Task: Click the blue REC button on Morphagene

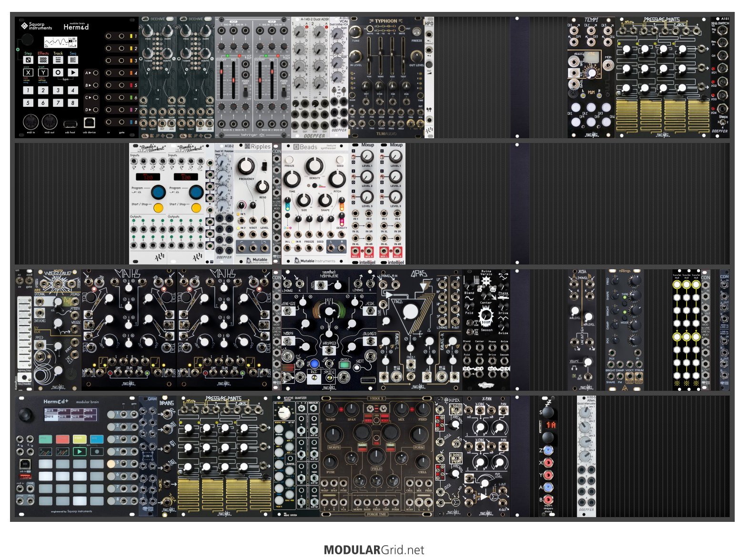Action: click(314, 364)
